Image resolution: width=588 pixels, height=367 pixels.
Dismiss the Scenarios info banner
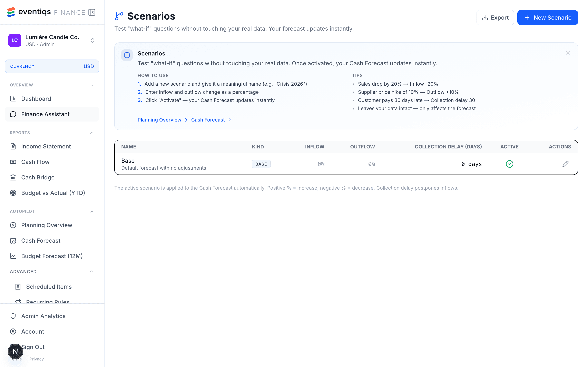[568, 52]
